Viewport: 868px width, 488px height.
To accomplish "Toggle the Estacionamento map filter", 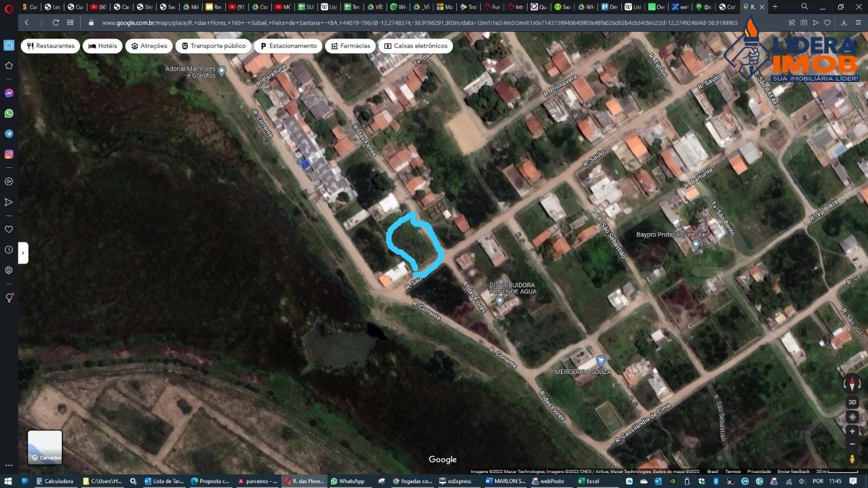I will coord(288,45).
